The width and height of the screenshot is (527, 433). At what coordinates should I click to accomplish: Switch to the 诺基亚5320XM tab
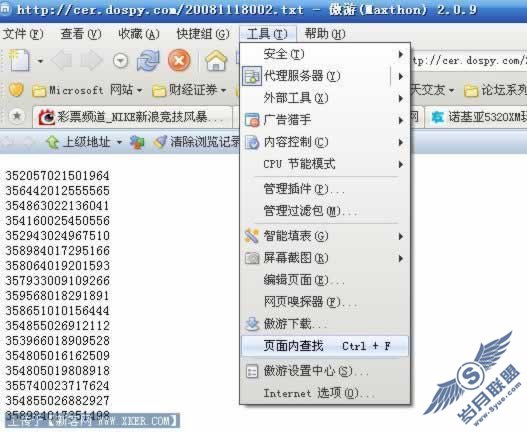pos(476,117)
